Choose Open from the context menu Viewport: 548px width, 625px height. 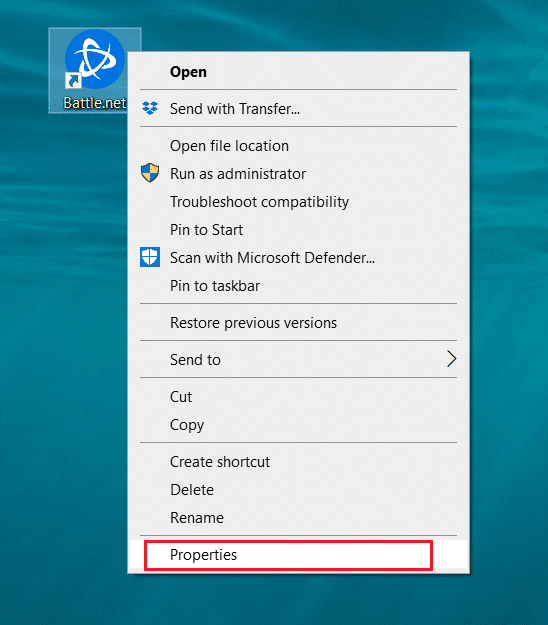click(x=298, y=72)
